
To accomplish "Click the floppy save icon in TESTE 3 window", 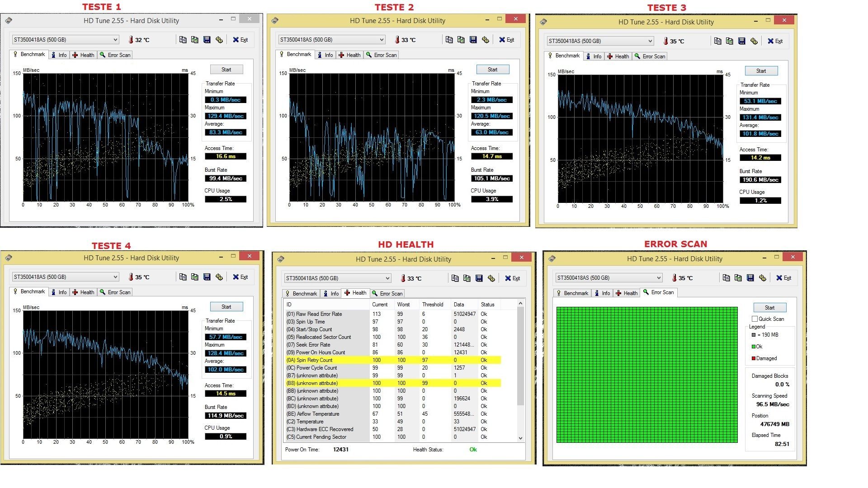I will [742, 41].
